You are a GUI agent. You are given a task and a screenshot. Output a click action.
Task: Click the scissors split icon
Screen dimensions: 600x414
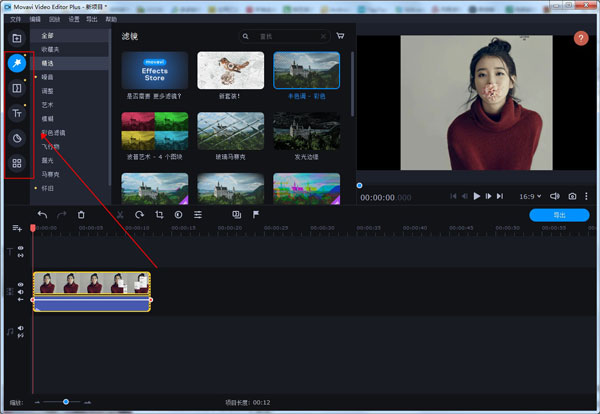120,214
